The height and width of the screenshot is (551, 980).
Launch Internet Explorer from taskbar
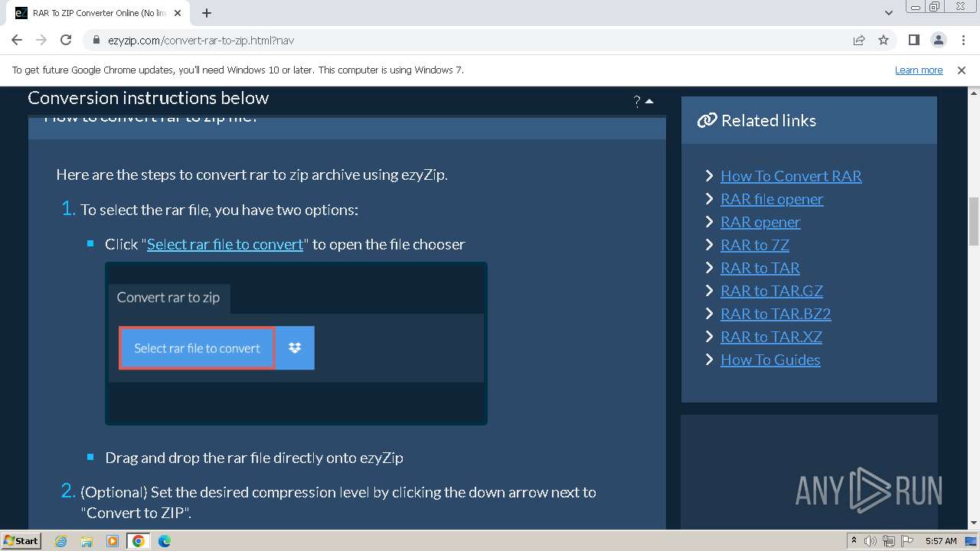60,541
